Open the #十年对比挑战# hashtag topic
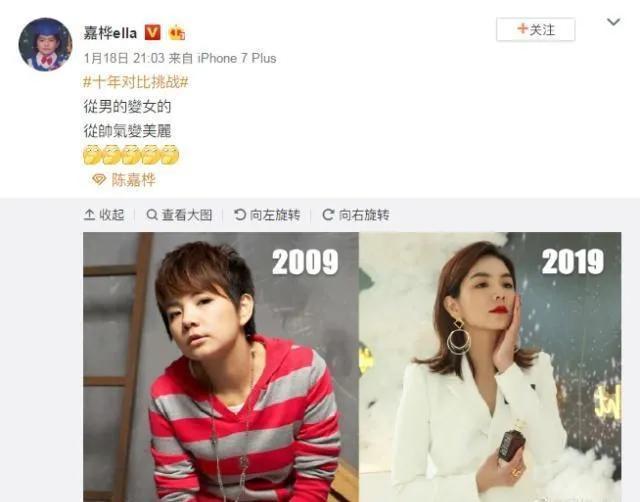This screenshot has height=502, width=640. pyautogui.click(x=136, y=82)
